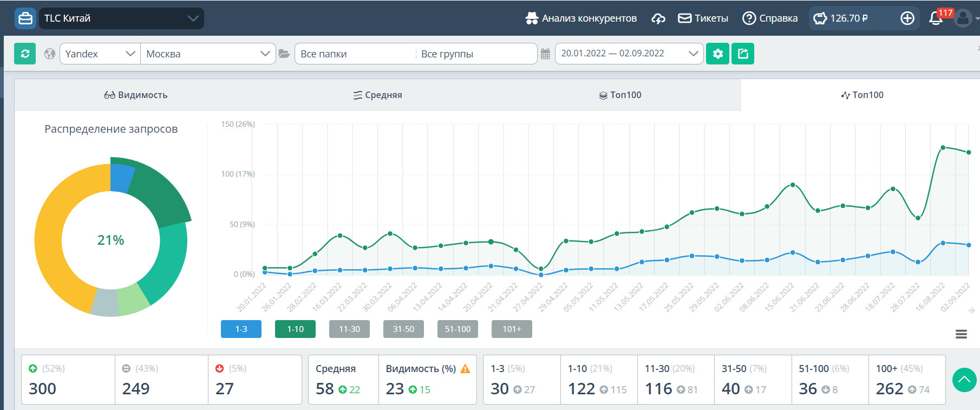
Task: Toggle the 1-10 series on chart
Action: (x=295, y=329)
